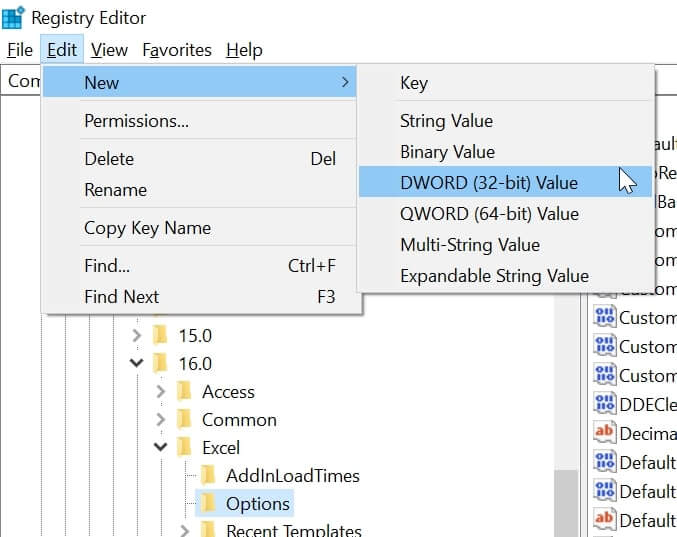Click the Access key folder icon
This screenshot has width=677, height=537.
[x=184, y=391]
